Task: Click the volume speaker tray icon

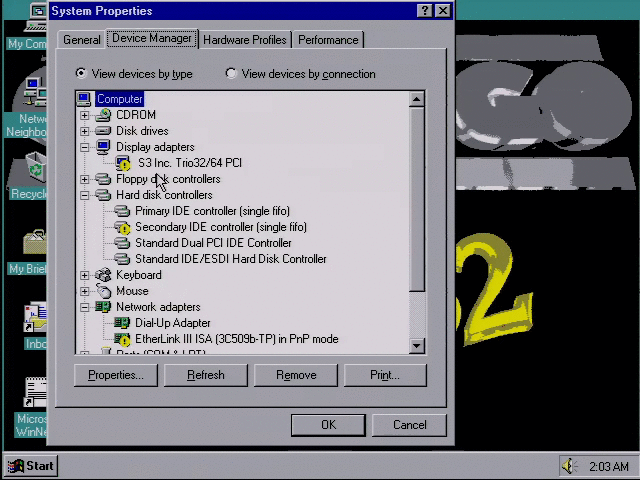Action: (569, 466)
